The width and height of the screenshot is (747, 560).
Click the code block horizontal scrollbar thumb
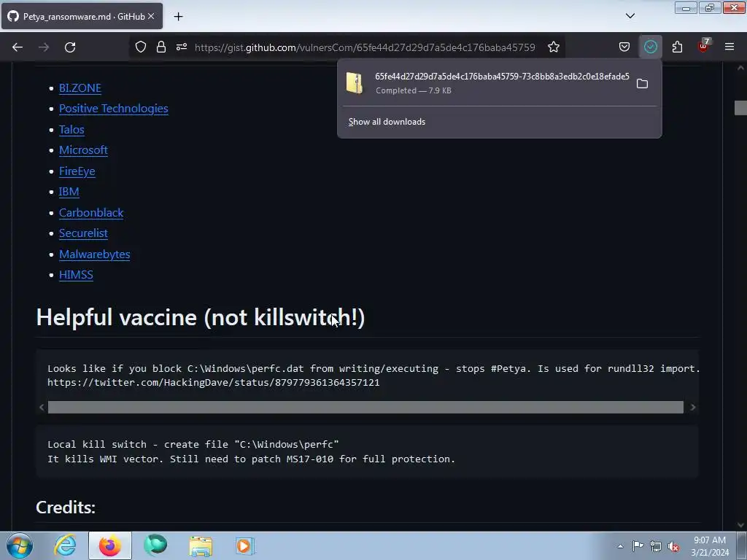365,407
